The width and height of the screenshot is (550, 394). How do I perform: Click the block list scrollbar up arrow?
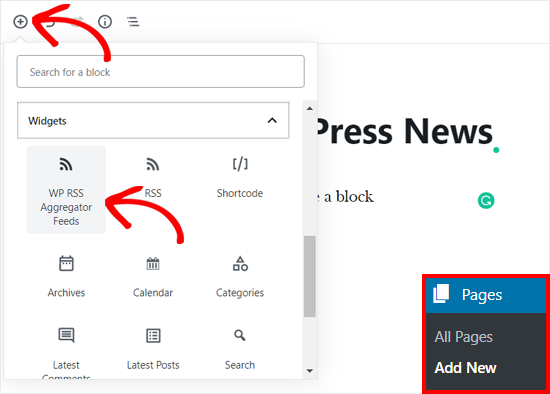pyautogui.click(x=309, y=108)
